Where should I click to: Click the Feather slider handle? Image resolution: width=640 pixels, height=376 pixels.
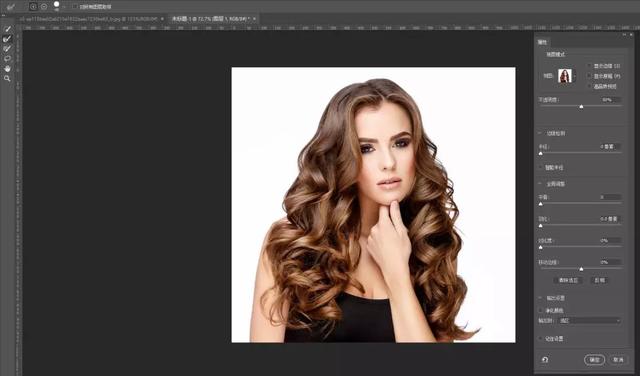[x=541, y=225]
